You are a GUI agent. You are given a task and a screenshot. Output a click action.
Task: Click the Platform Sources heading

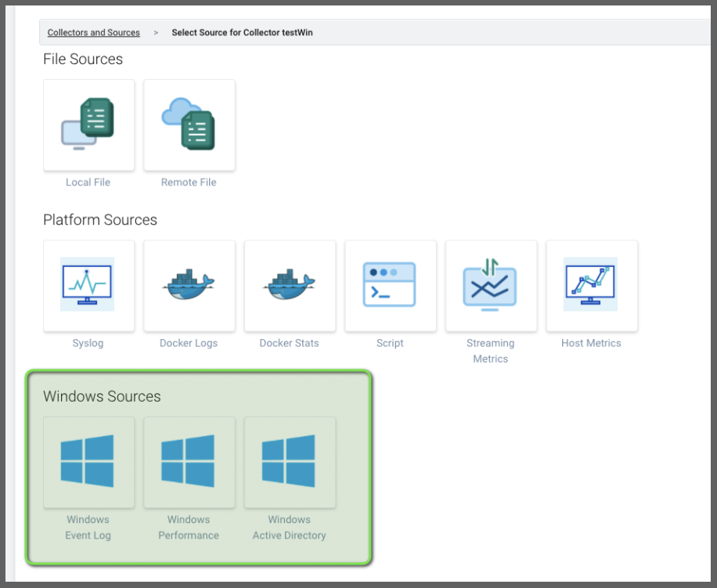100,220
